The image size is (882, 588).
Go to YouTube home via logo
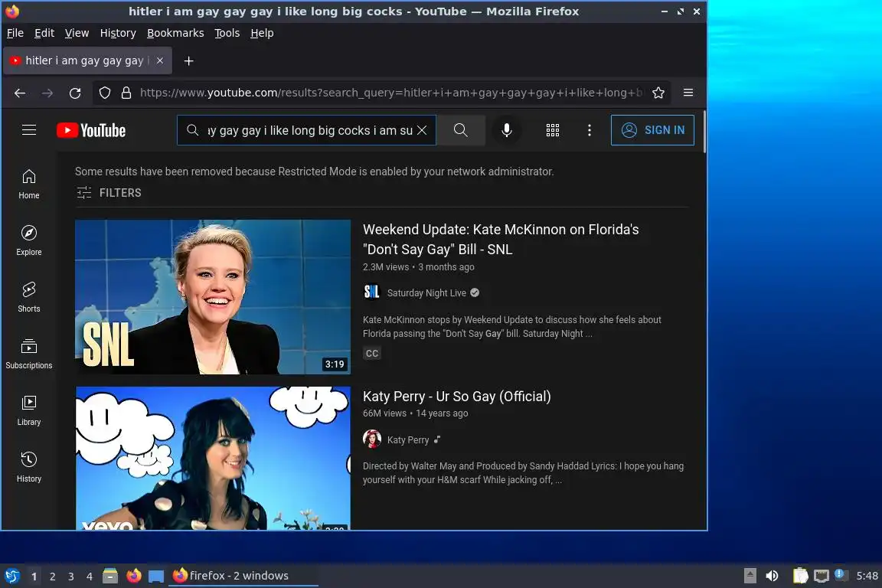(91, 131)
